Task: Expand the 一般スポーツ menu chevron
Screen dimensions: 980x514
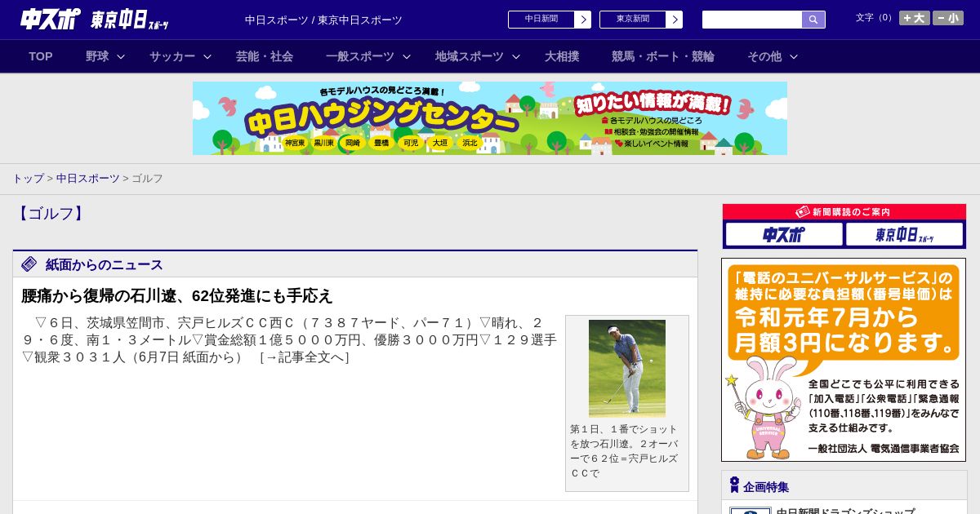Action: pos(407,57)
